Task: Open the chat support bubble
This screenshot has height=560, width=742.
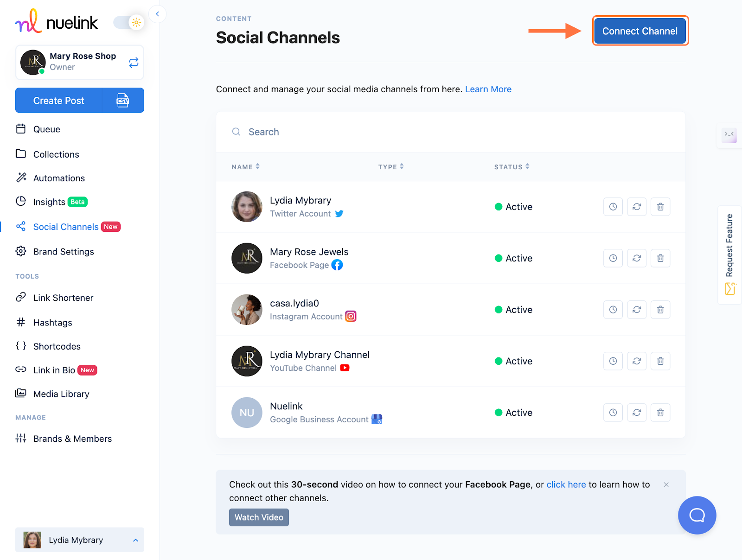Action: coord(697,515)
